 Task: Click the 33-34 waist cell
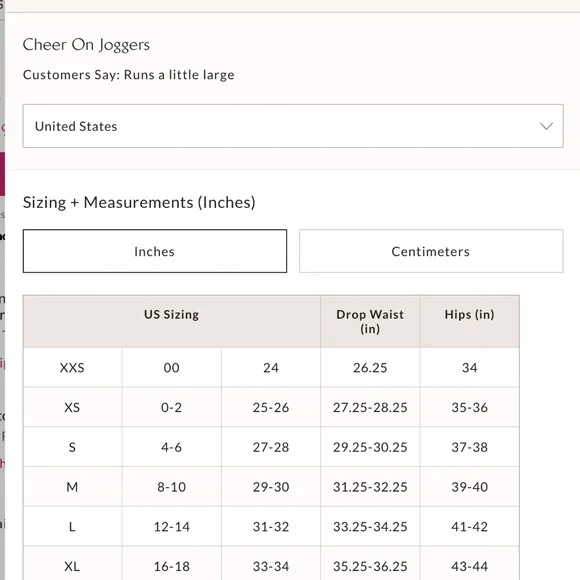[271, 563]
